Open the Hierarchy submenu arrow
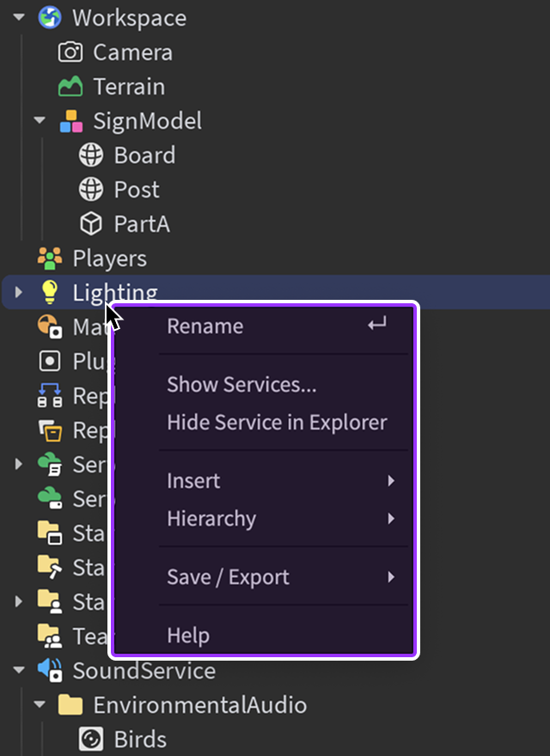 [x=391, y=519]
